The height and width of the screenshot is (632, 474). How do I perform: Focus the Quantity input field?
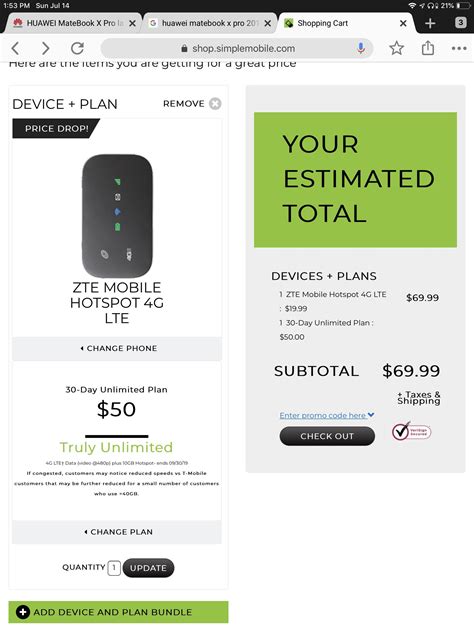pyautogui.click(x=114, y=568)
